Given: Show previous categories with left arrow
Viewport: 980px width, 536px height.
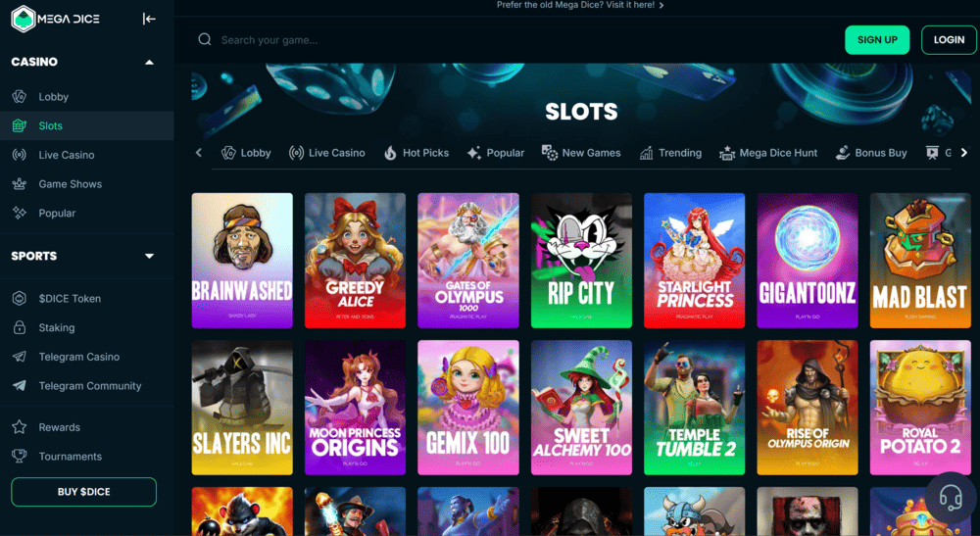Looking at the screenshot, I should point(199,153).
